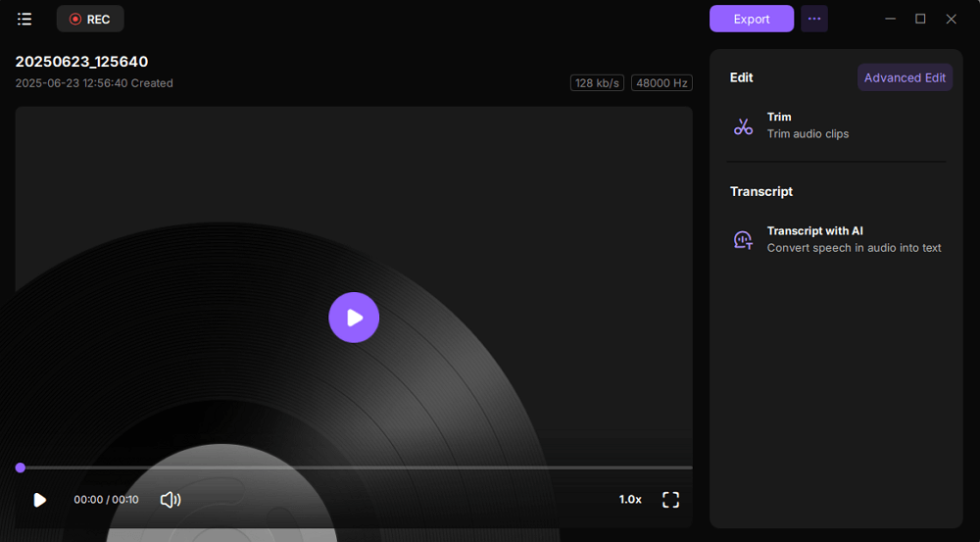Image resolution: width=980 pixels, height=542 pixels.
Task: Enter fullscreen view with expand icon
Action: coord(670,500)
